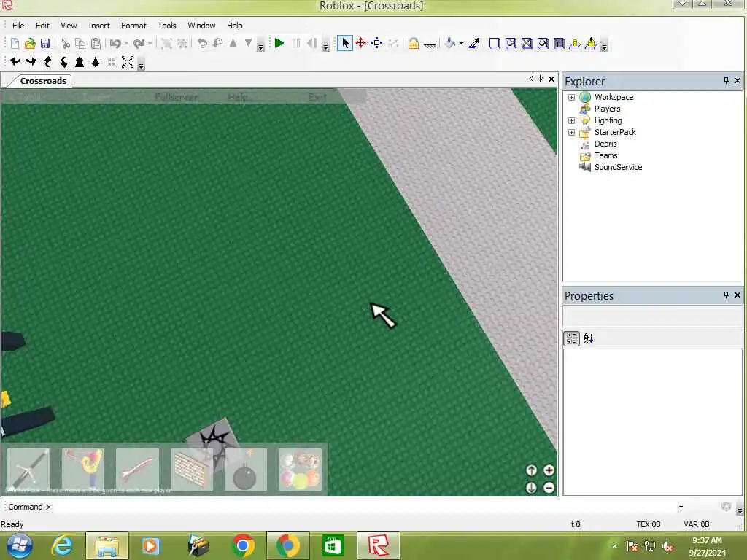Pin the Properties panel
Screen dimensions: 747x560
[x=726, y=295]
